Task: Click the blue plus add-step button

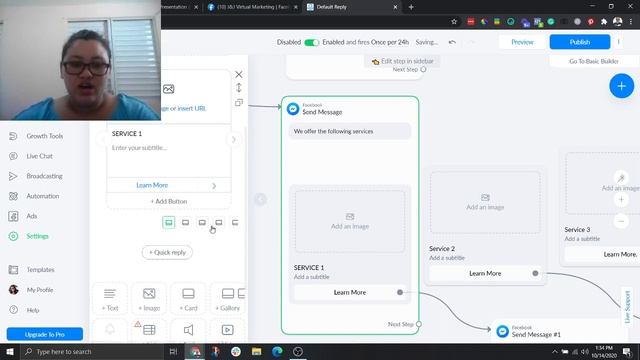Action: [621, 86]
